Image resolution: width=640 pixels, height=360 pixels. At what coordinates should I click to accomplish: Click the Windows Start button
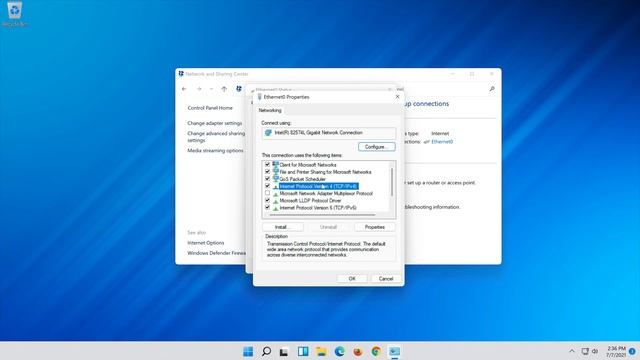(x=248, y=351)
